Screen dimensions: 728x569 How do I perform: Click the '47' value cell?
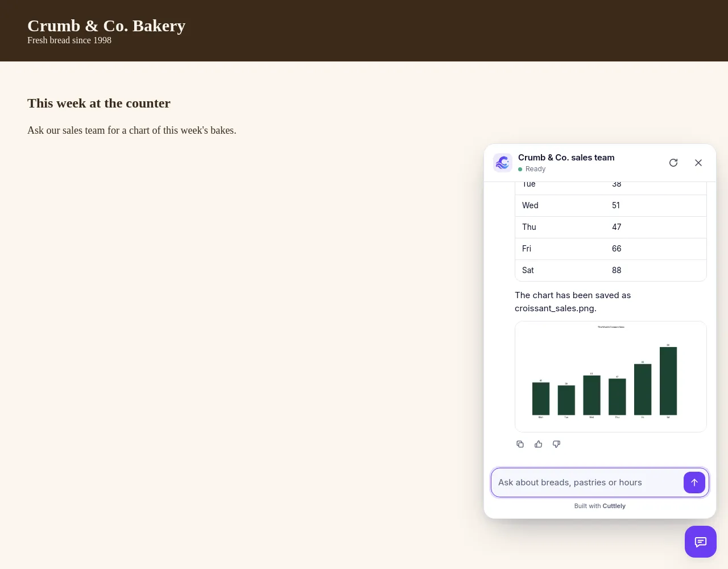pyautogui.click(x=656, y=227)
